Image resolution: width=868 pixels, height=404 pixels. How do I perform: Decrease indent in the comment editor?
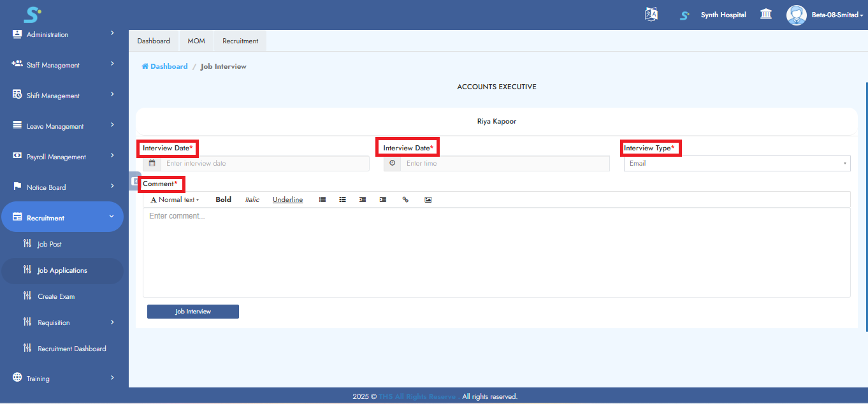click(363, 199)
